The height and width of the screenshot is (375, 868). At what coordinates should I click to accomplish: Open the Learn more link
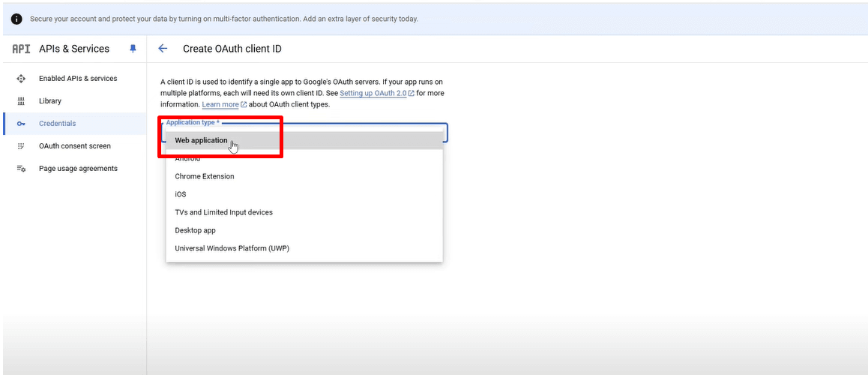(220, 104)
